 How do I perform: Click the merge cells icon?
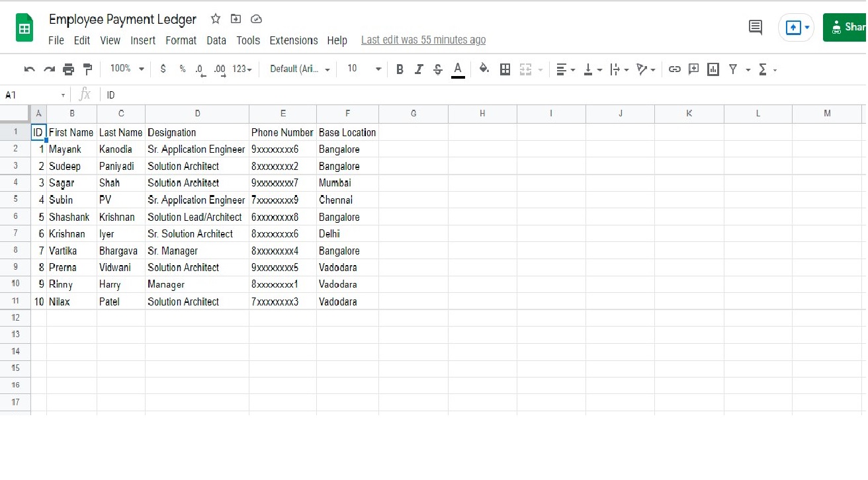click(526, 69)
